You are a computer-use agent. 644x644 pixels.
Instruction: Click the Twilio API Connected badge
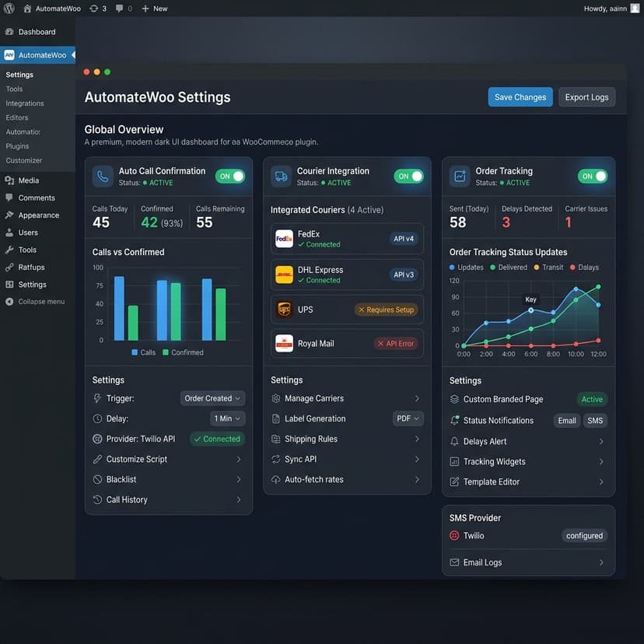click(x=217, y=439)
